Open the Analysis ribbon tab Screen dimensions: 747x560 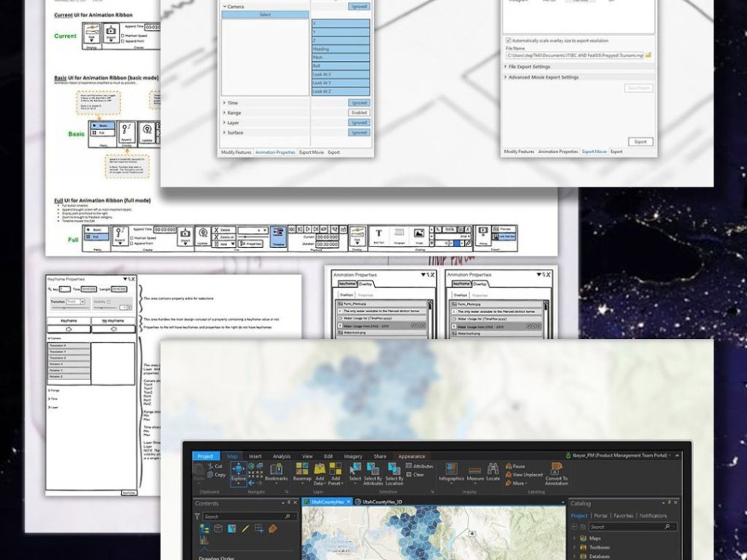282,456
